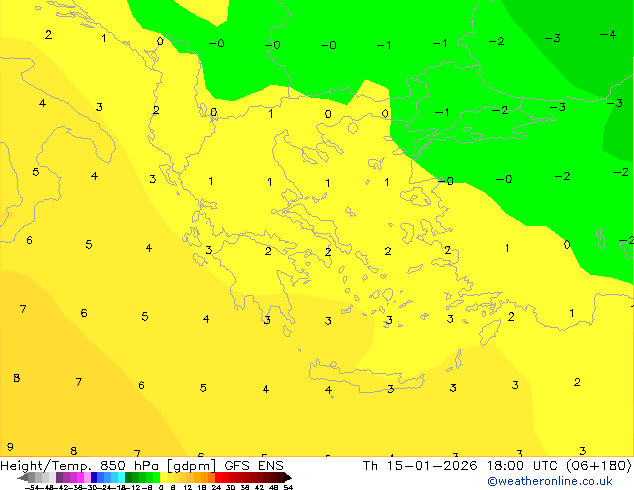Screen dimensions: 634x490
Task: Click the "54" label at the scale's end
Action: pyautogui.click(x=288, y=487)
